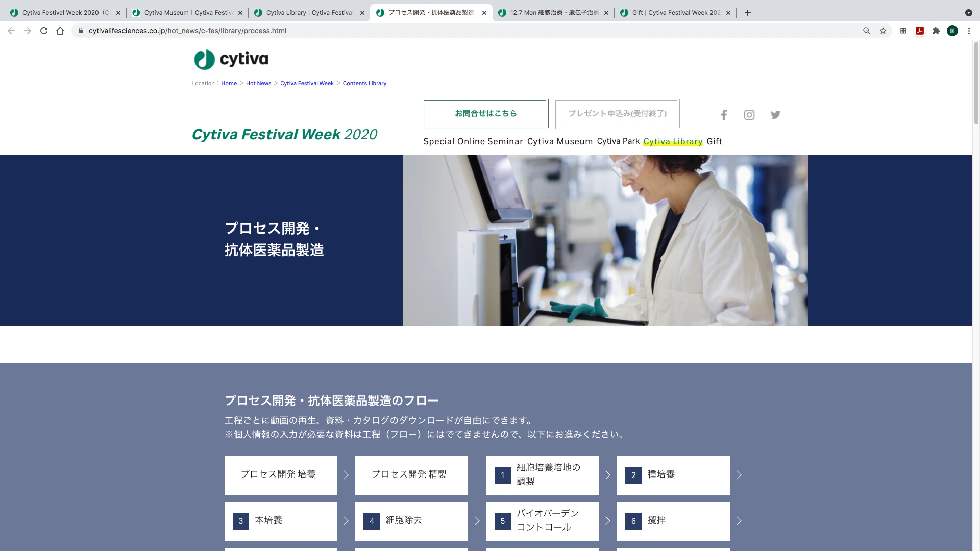The image size is (980, 551).
Task: Click the browser forward arrow
Action: [28, 31]
